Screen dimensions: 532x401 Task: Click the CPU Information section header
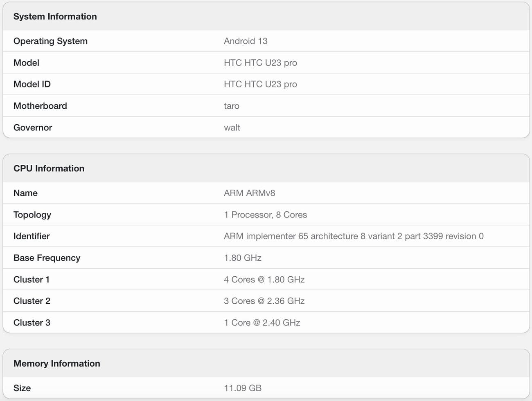click(x=49, y=168)
